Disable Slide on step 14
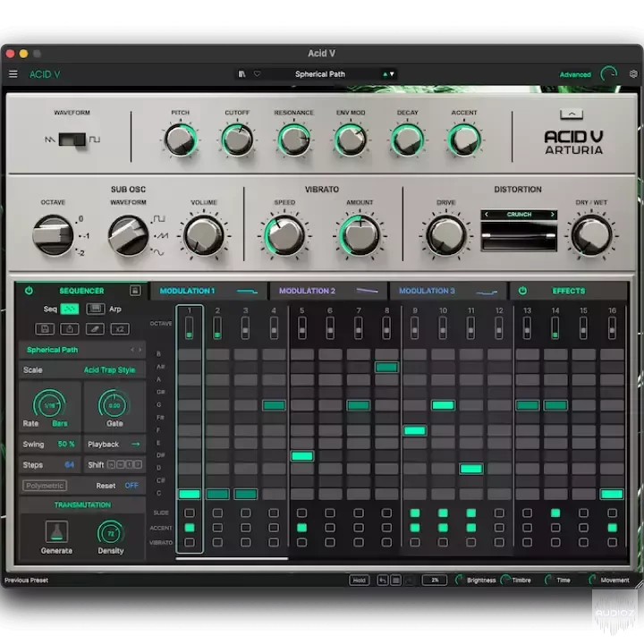The image size is (644, 644). pos(555,513)
